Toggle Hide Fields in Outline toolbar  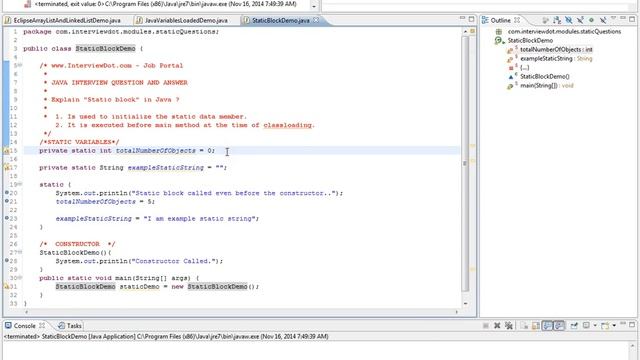click(569, 20)
